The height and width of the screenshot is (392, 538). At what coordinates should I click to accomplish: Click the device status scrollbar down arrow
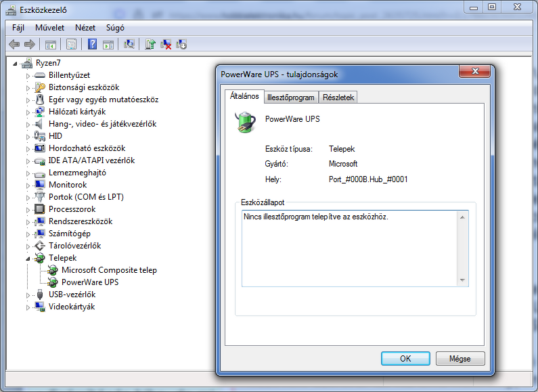tap(462, 280)
